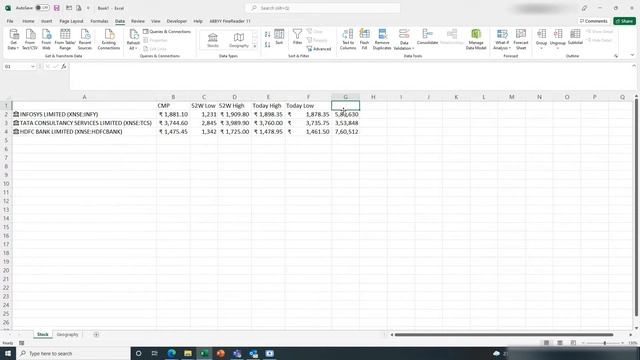640x360 pixels.
Task: Open Microsoft Edge from taskbar
Action: coord(171,353)
